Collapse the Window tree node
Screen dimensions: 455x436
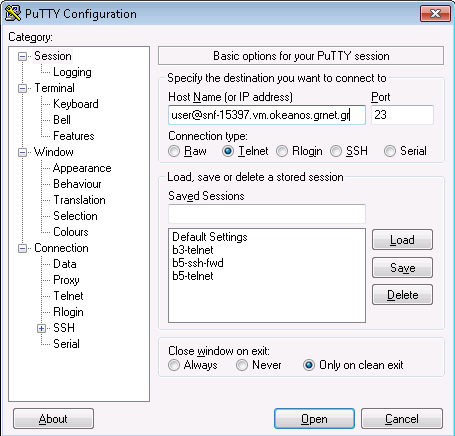pyautogui.click(x=22, y=152)
